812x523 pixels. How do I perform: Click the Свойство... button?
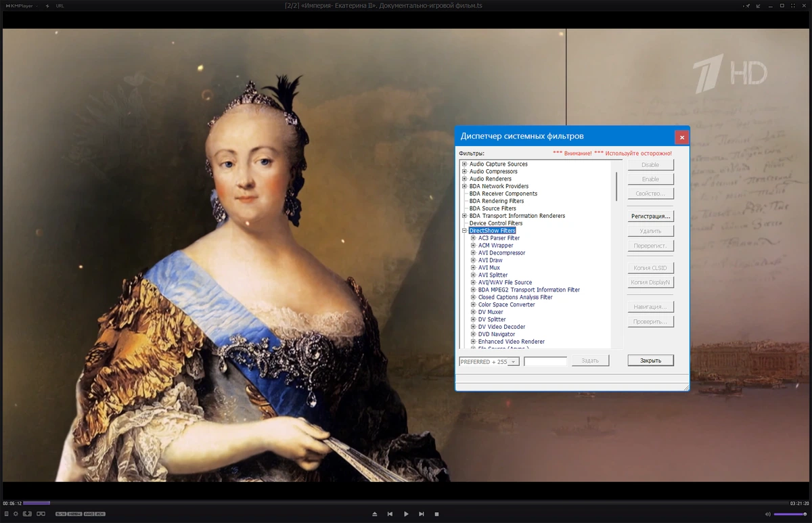coord(650,194)
